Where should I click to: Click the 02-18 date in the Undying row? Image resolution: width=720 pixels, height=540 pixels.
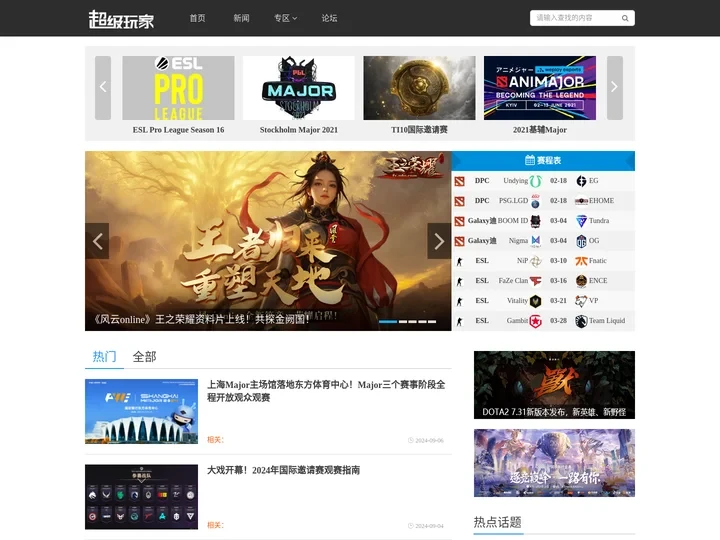click(x=558, y=181)
